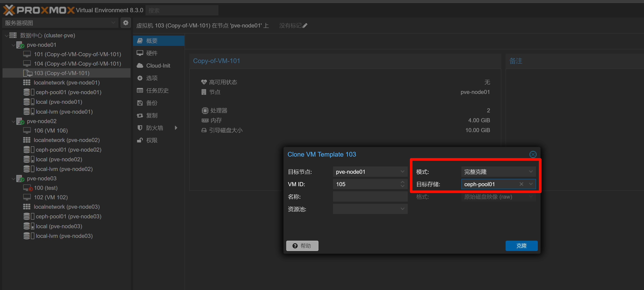The width and height of the screenshot is (644, 290).
Task: Click the no tags label
Action: (x=291, y=26)
